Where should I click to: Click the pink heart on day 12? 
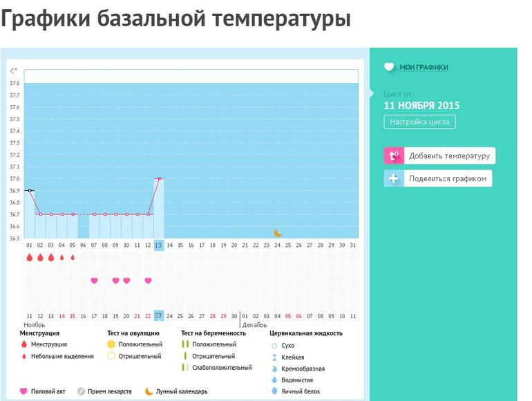tap(148, 280)
